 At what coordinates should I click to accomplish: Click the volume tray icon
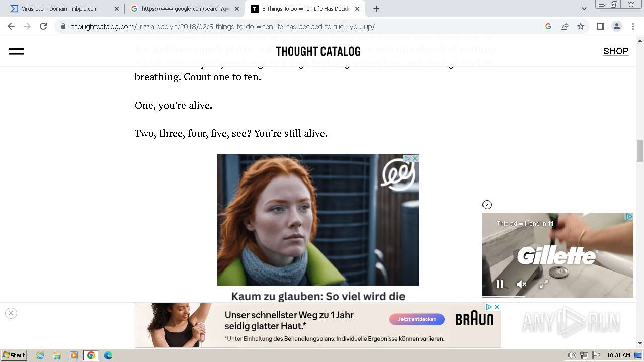click(572, 355)
